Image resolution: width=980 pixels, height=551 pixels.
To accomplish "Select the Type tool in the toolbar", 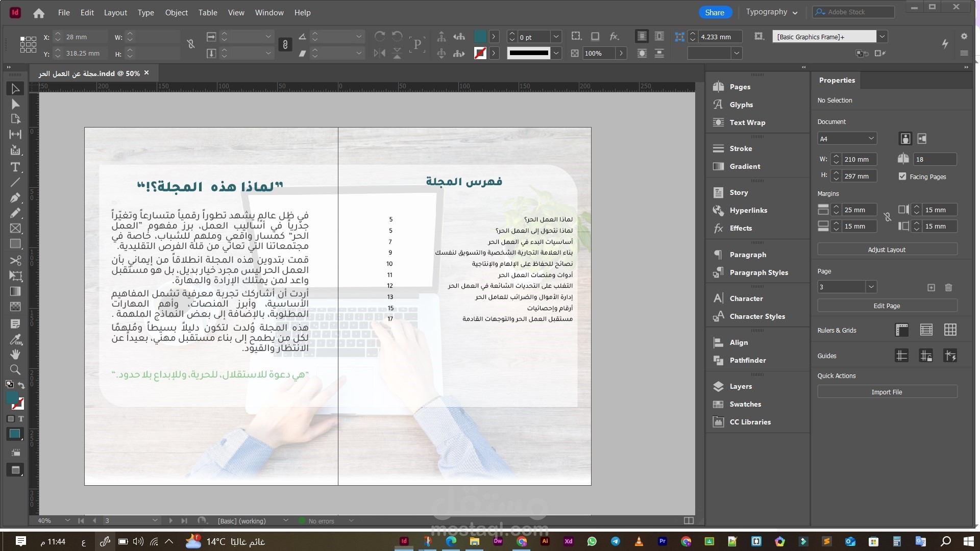I will (15, 167).
